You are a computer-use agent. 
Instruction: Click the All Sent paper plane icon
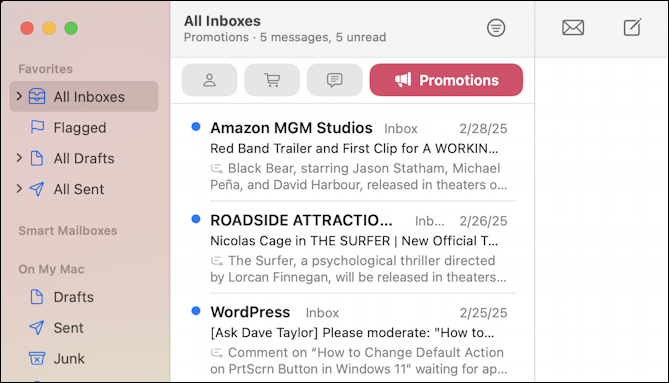37,189
